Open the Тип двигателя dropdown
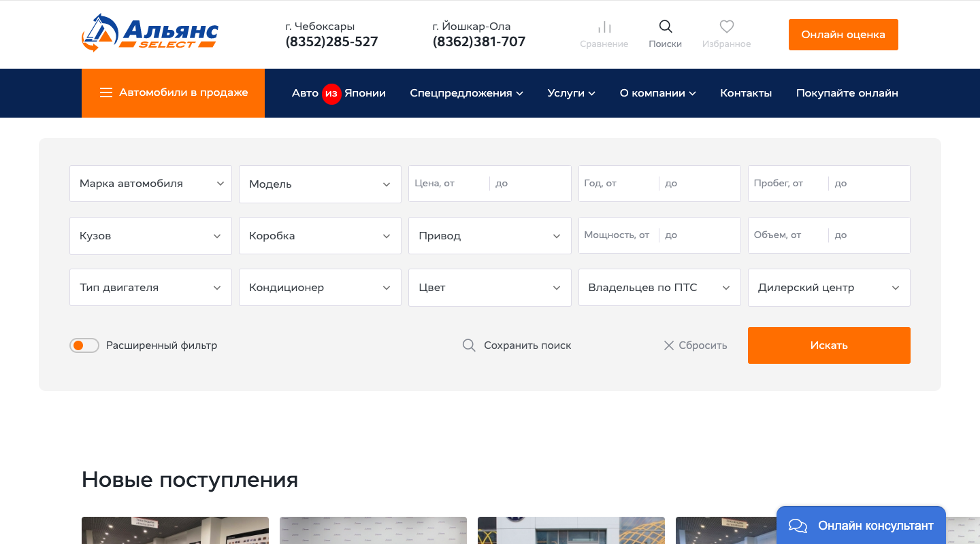 click(x=150, y=288)
